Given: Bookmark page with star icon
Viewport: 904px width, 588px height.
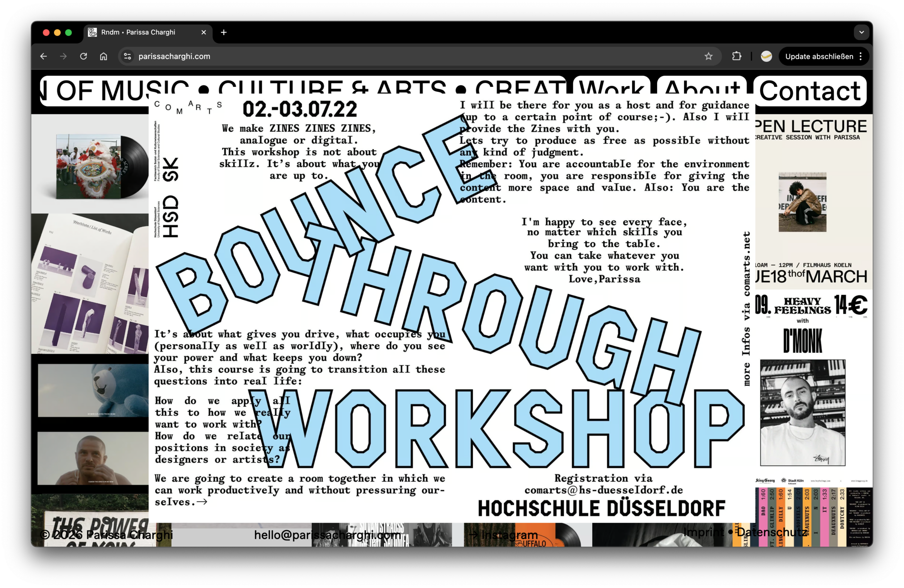Looking at the screenshot, I should coord(708,56).
